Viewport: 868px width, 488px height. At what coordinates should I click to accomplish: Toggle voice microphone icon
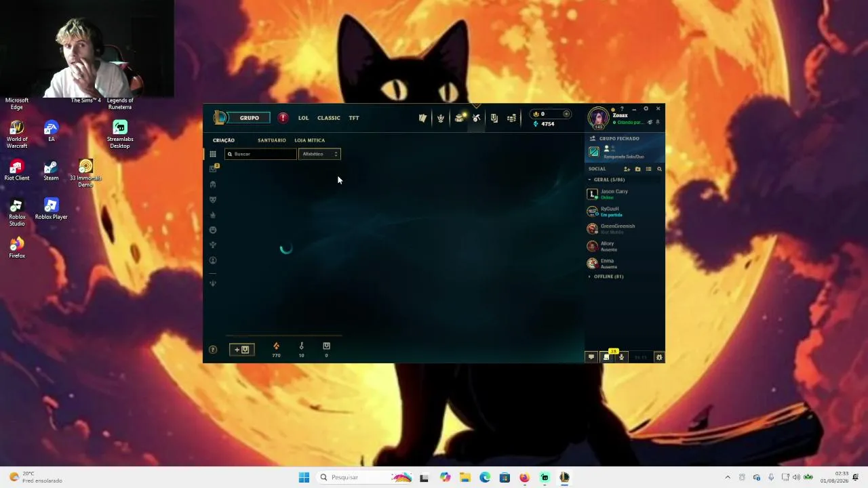[x=622, y=357]
